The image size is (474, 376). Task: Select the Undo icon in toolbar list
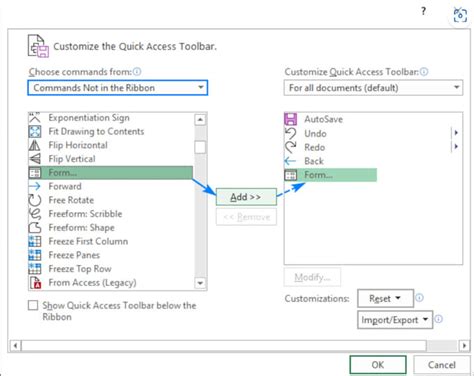[x=290, y=133]
